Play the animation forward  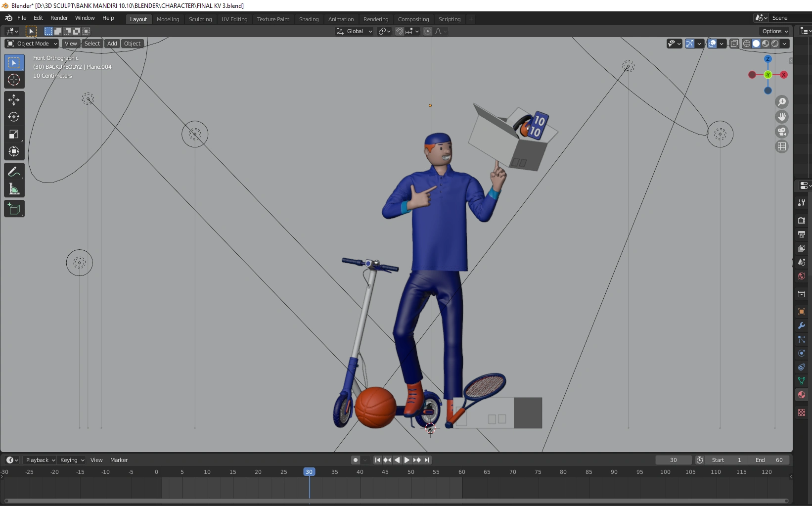[x=407, y=460]
